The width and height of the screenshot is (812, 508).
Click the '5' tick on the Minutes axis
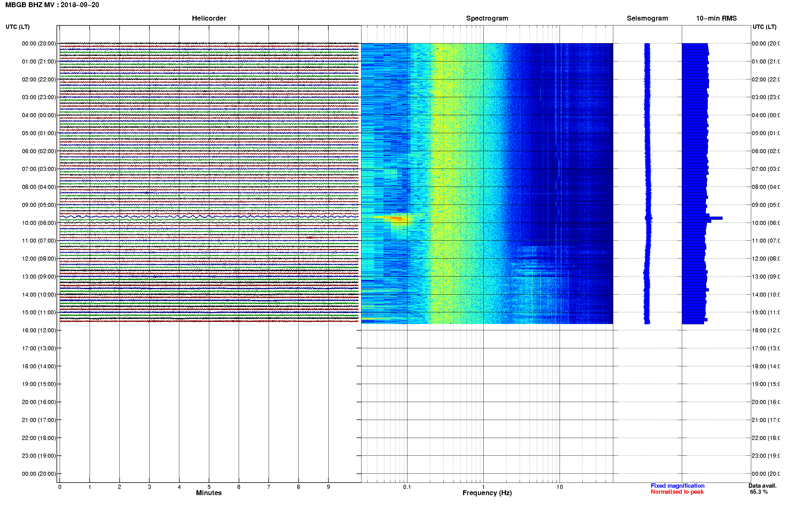click(x=209, y=487)
